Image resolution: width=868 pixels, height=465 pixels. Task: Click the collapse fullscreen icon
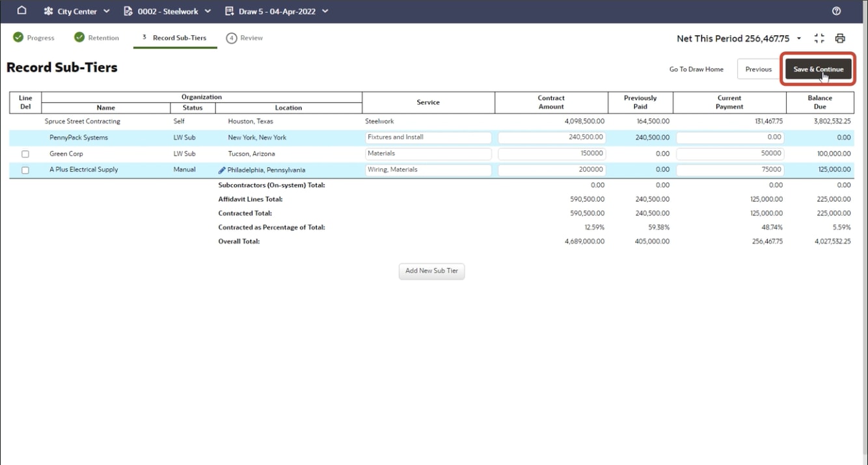pyautogui.click(x=819, y=38)
